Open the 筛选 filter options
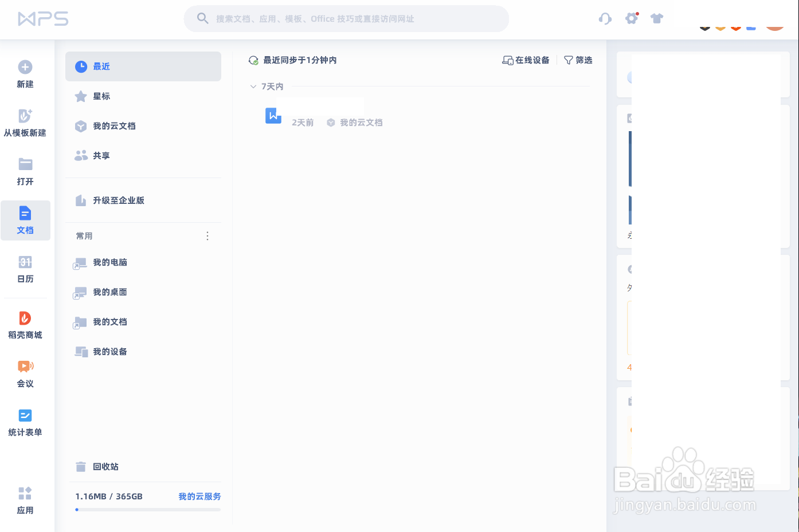Screen dimensions: 799x532 [x=578, y=60]
